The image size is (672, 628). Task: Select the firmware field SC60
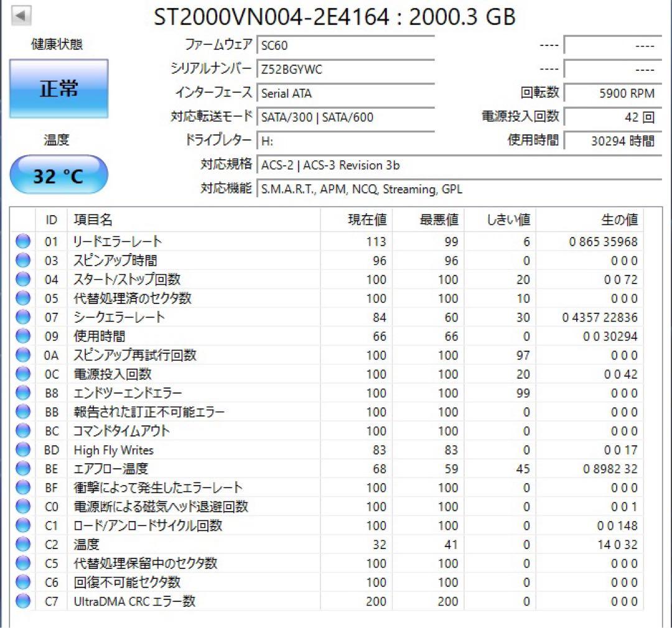click(x=345, y=45)
